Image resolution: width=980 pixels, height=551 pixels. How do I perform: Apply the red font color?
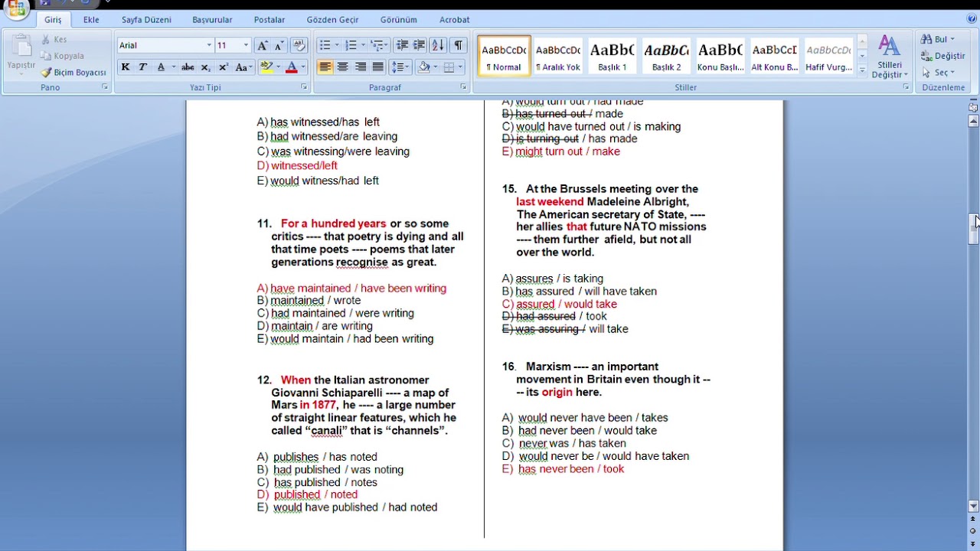tap(291, 67)
